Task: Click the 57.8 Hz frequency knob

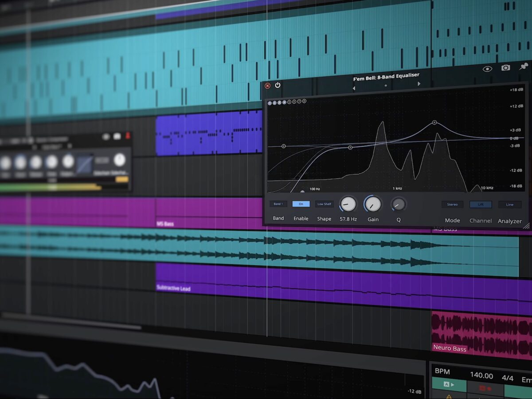Action: point(348,204)
